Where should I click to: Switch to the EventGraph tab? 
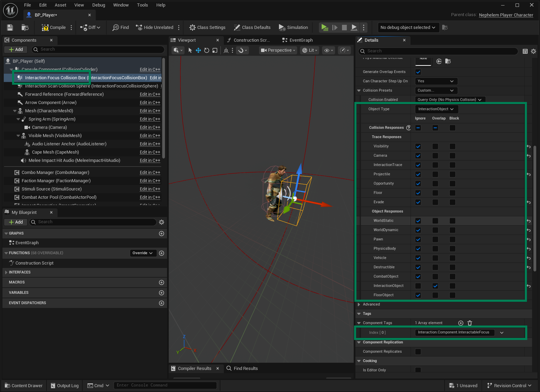tap(298, 40)
